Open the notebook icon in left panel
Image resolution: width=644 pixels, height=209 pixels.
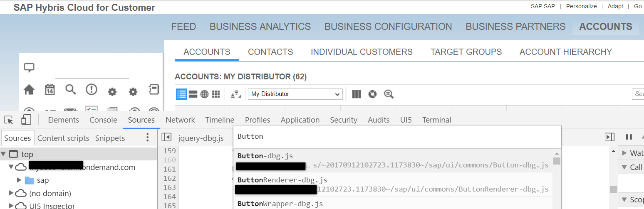(154, 89)
